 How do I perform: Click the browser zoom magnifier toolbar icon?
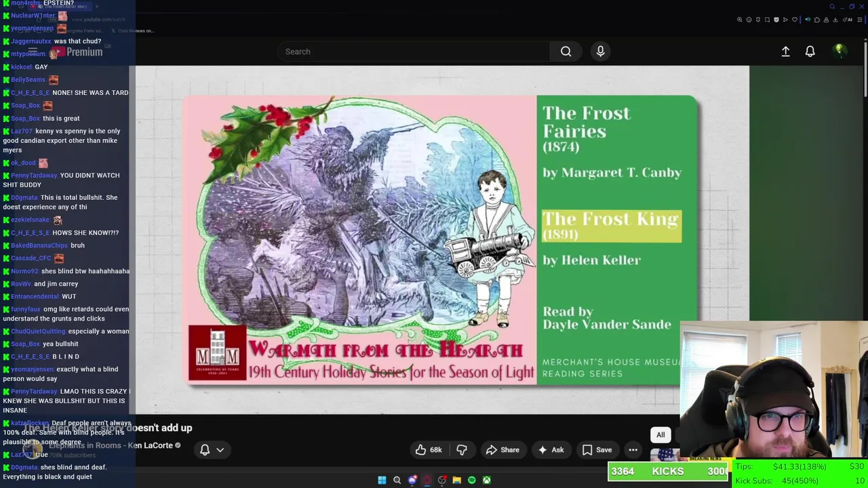pyautogui.click(x=740, y=20)
